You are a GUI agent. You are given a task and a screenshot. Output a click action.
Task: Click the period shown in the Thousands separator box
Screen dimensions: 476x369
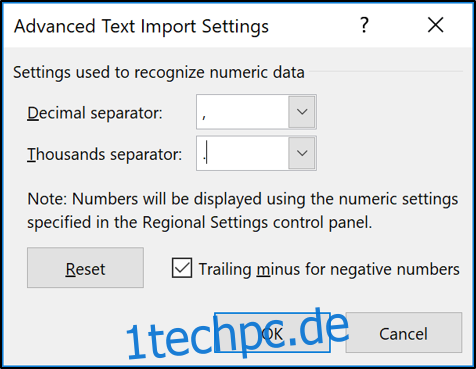pos(204,157)
